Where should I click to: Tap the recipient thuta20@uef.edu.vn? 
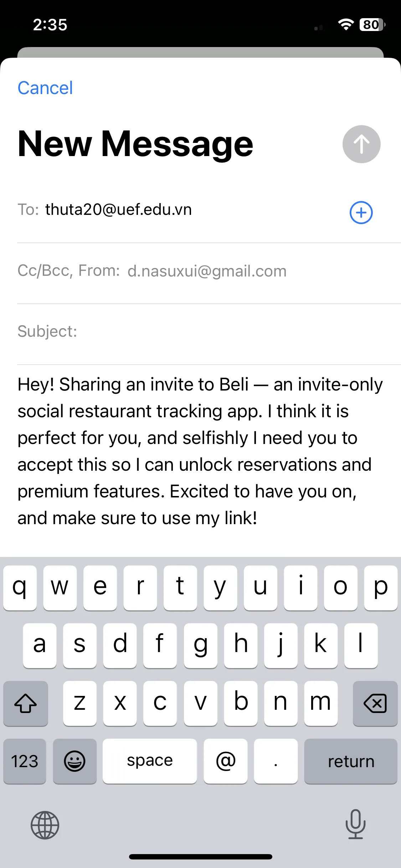[119, 210]
